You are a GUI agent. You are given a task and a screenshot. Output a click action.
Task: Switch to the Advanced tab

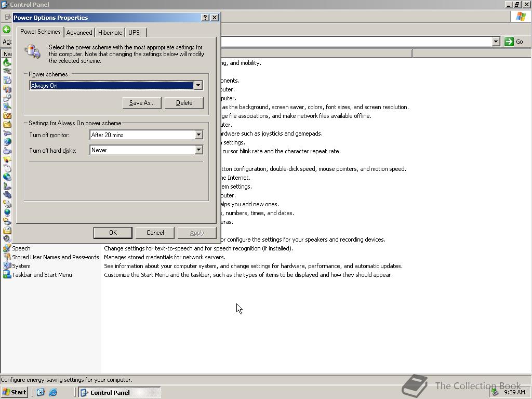(x=79, y=33)
